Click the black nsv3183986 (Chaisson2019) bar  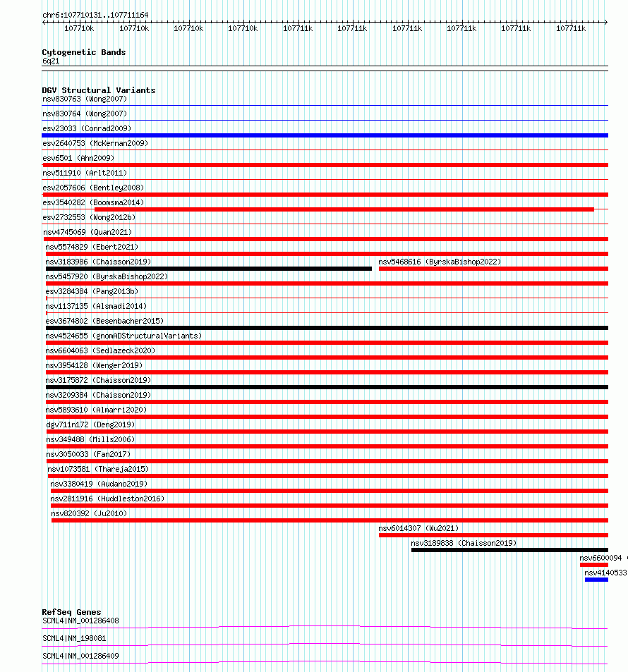[208, 269]
